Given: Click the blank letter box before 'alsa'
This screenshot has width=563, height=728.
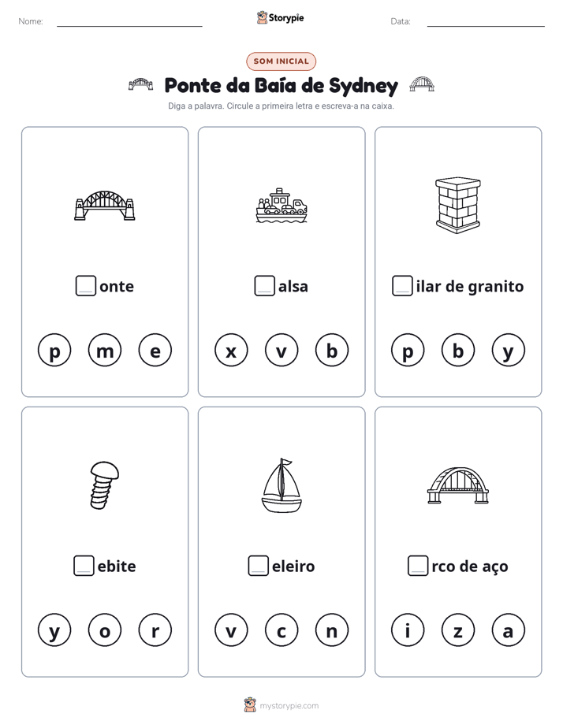Looking at the screenshot, I should (265, 285).
